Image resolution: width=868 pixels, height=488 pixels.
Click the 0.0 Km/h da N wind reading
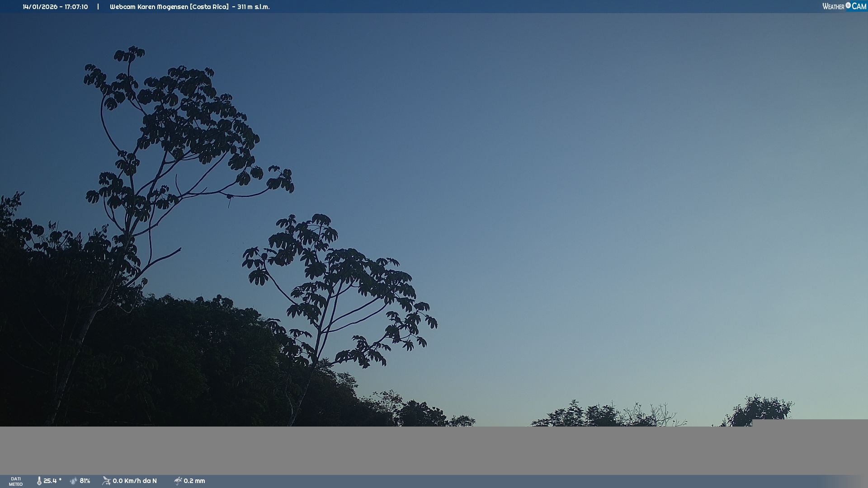pos(135,481)
